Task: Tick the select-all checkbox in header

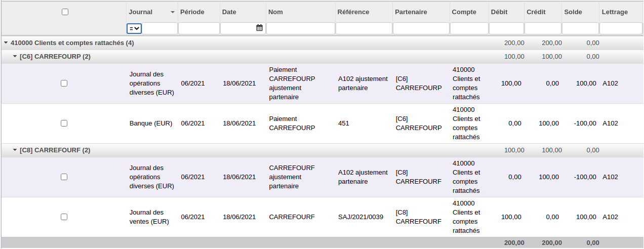Action: tap(65, 12)
